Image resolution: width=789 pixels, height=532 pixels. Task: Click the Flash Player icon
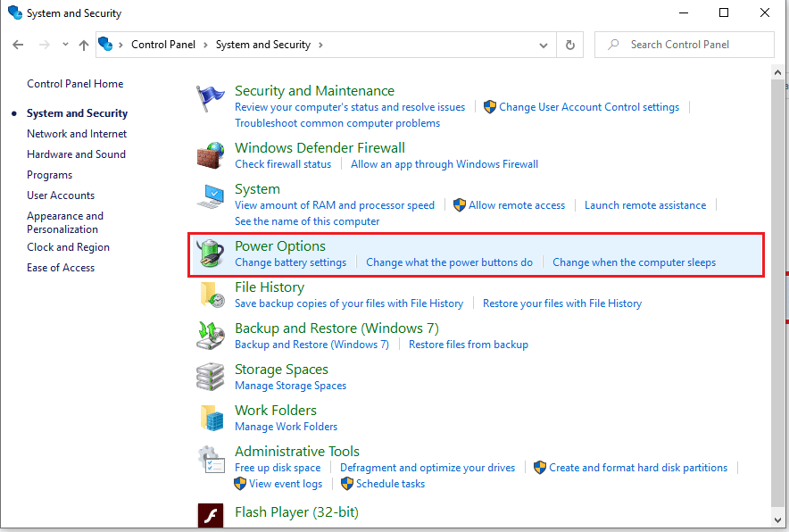coord(211,515)
